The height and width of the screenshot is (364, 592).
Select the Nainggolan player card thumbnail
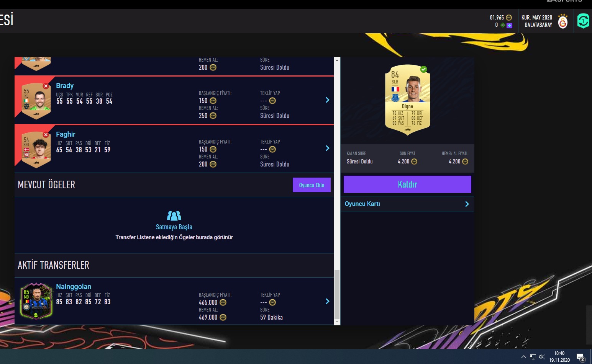(36, 301)
